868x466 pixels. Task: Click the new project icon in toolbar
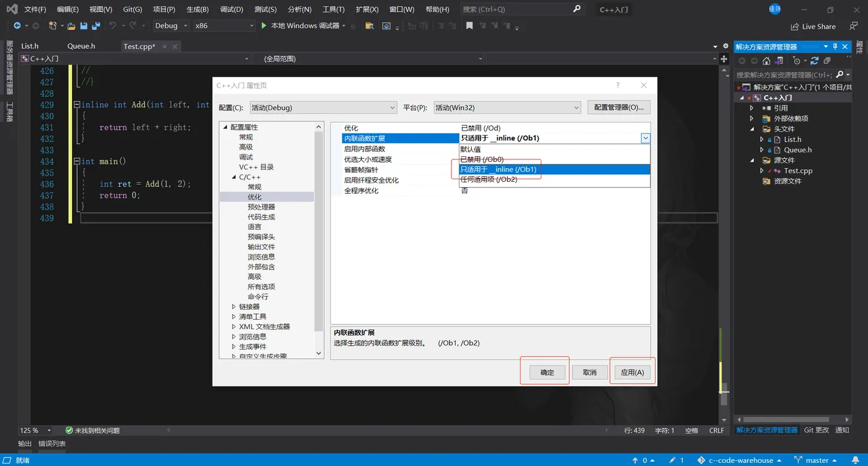(53, 25)
